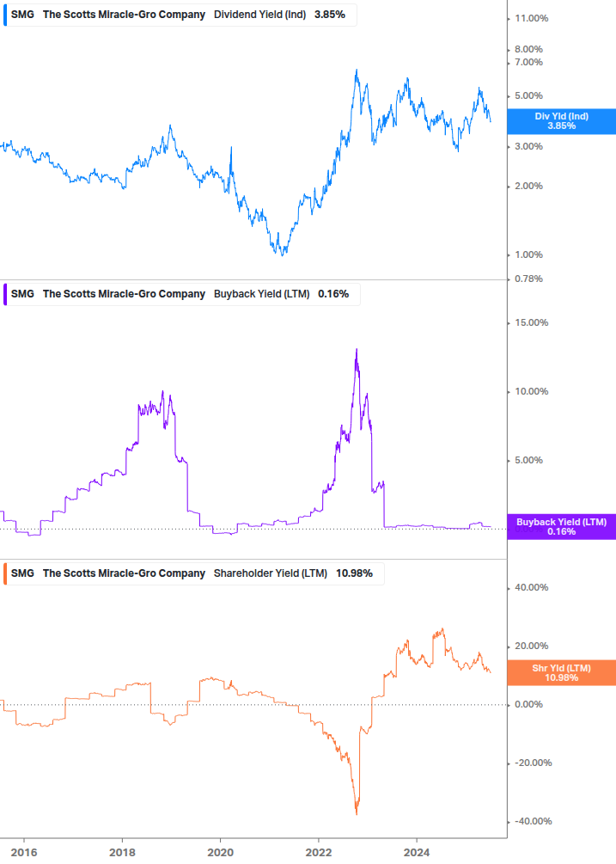Click the 20.00% tick on shareholder yield axis
The image size is (616, 864).
[x=531, y=646]
